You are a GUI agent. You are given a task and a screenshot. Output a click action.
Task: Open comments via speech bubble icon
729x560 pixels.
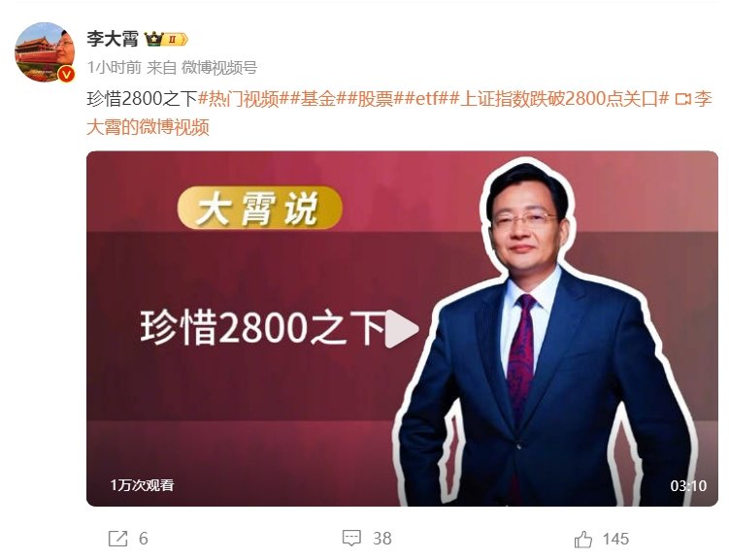(x=351, y=538)
